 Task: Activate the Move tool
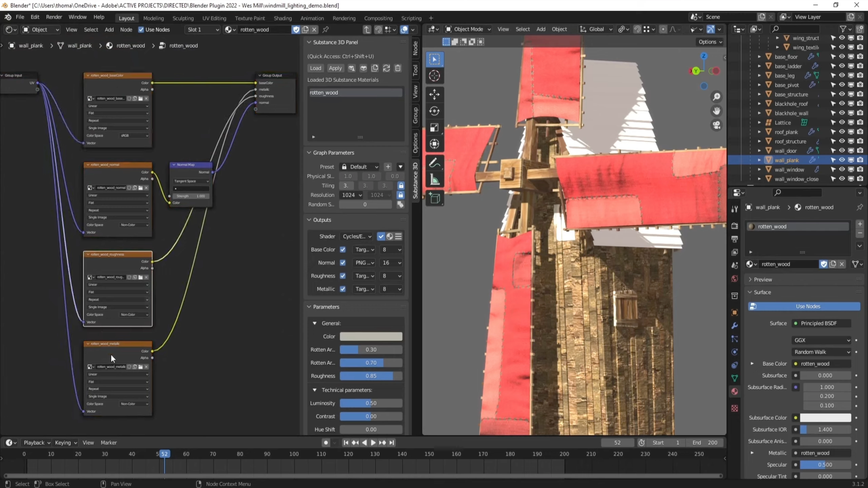[434, 95]
